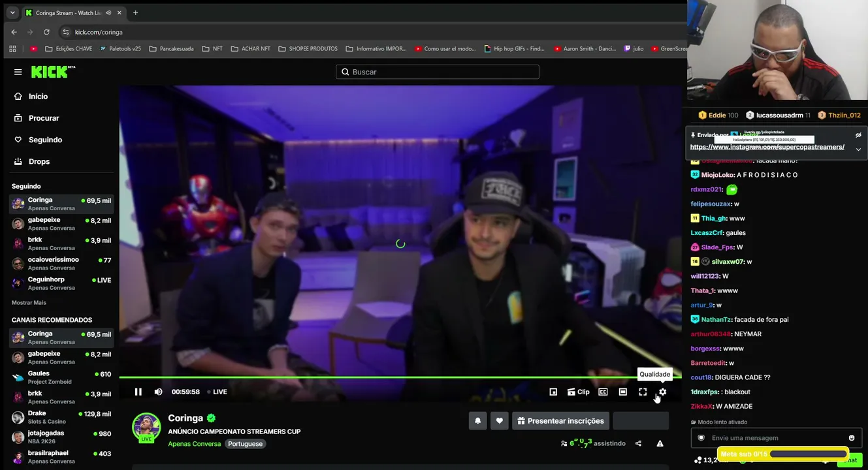This screenshot has height=470, width=868.
Task: Go back in browser history
Action: [x=14, y=32]
